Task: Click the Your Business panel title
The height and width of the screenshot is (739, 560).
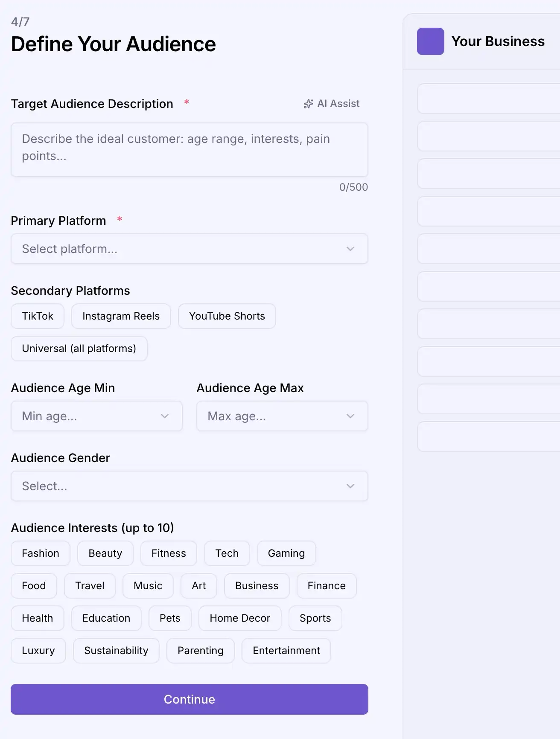Action: tap(498, 41)
